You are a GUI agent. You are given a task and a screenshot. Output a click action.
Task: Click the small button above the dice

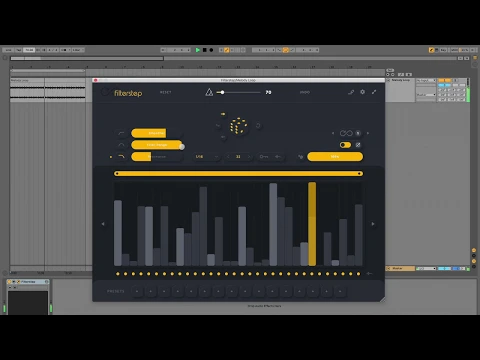click(223, 114)
